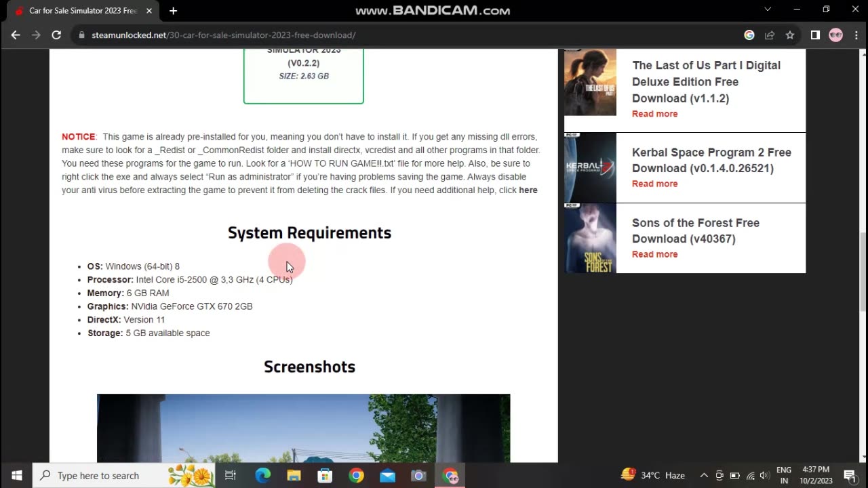
Task: Click the 'DirectX: Version 11' line
Action: [x=126, y=320]
